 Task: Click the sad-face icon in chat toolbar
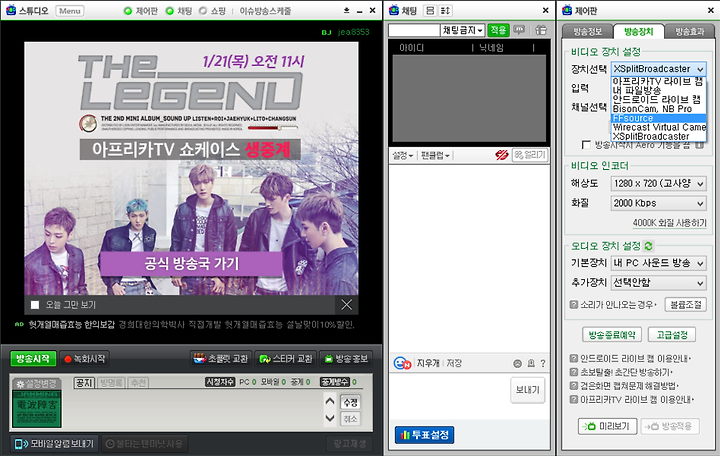(x=518, y=363)
